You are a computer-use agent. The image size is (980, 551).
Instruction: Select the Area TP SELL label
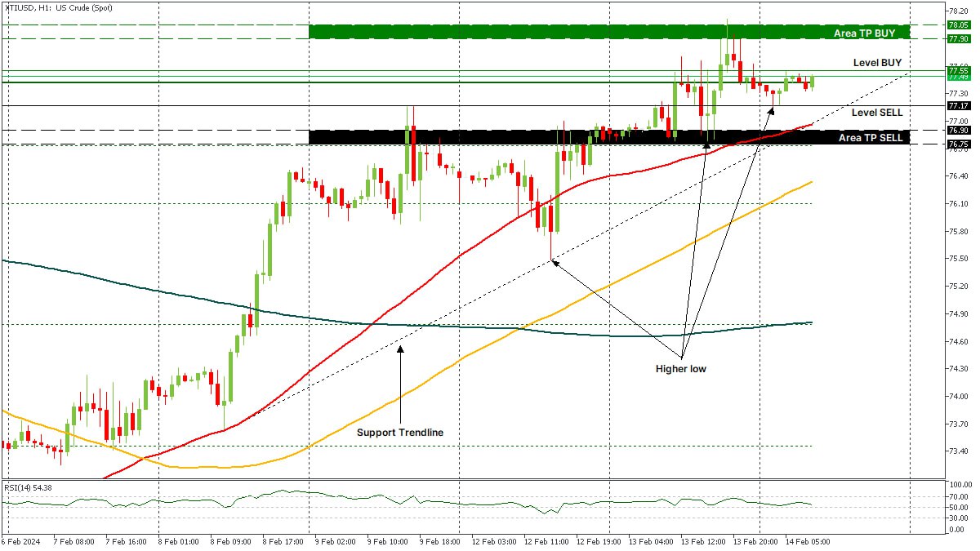tap(871, 138)
